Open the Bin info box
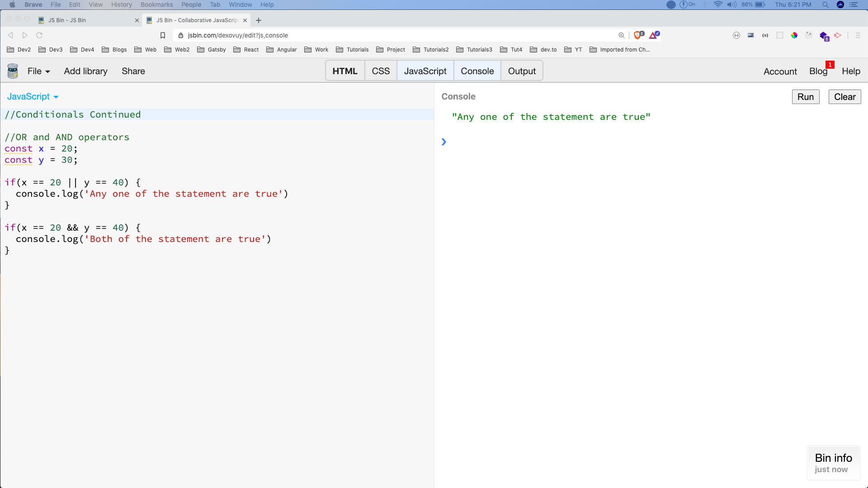 tap(833, 463)
